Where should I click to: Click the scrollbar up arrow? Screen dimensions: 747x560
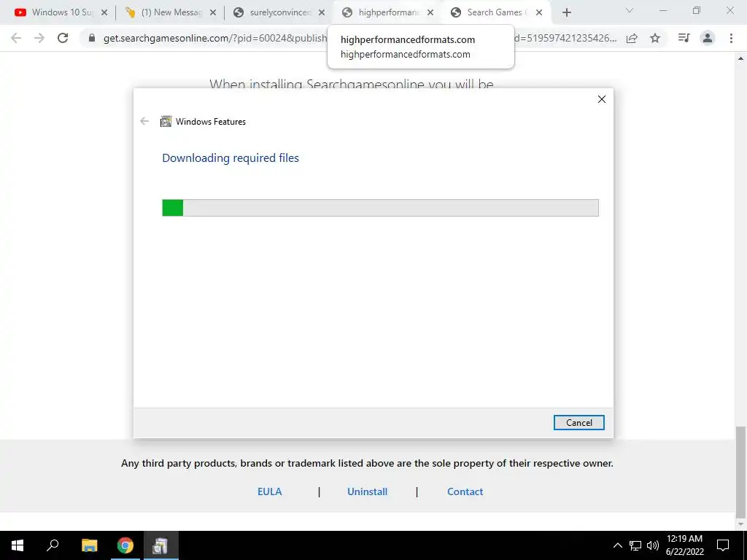click(740, 58)
